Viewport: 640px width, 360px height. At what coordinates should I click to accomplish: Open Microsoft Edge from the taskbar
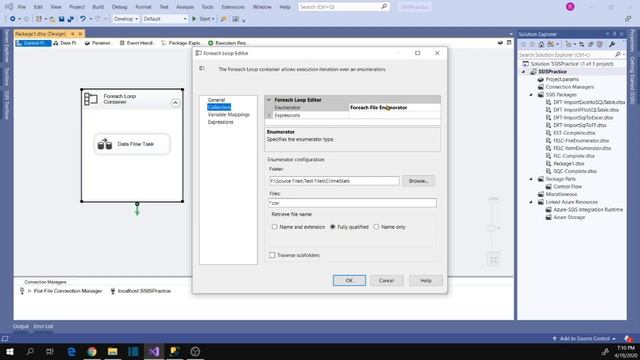point(71,351)
